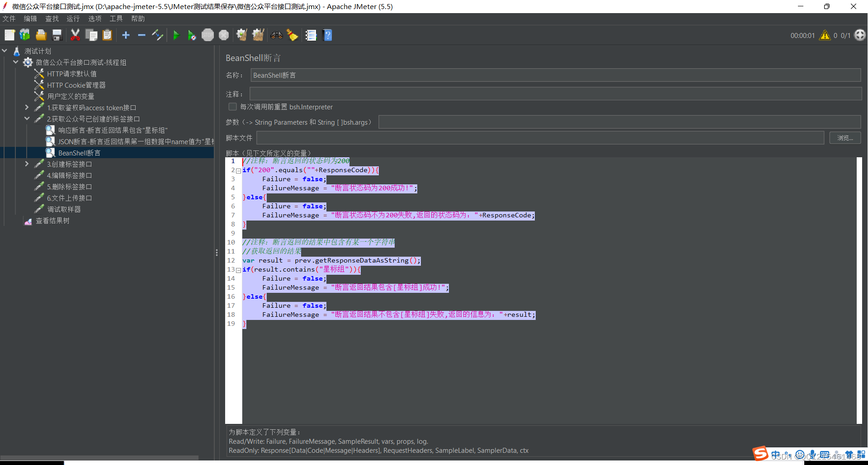Shut down the test gracefully
The height and width of the screenshot is (465, 868).
224,35
